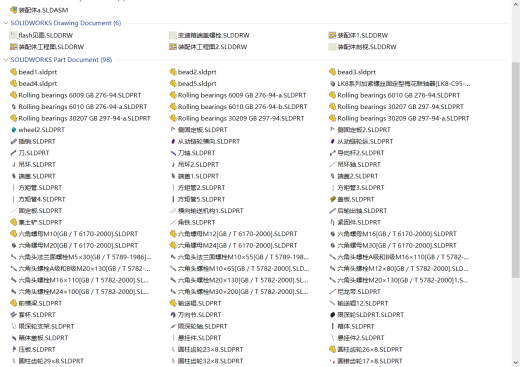Image resolution: width=520 pixels, height=367 pixels.
Task: Click the yellow icon of bead2.sldprt
Action: (173, 72)
